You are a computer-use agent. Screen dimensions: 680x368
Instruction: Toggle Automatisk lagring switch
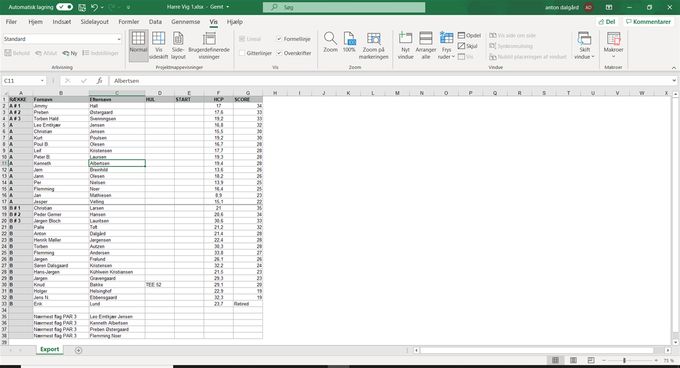point(64,7)
